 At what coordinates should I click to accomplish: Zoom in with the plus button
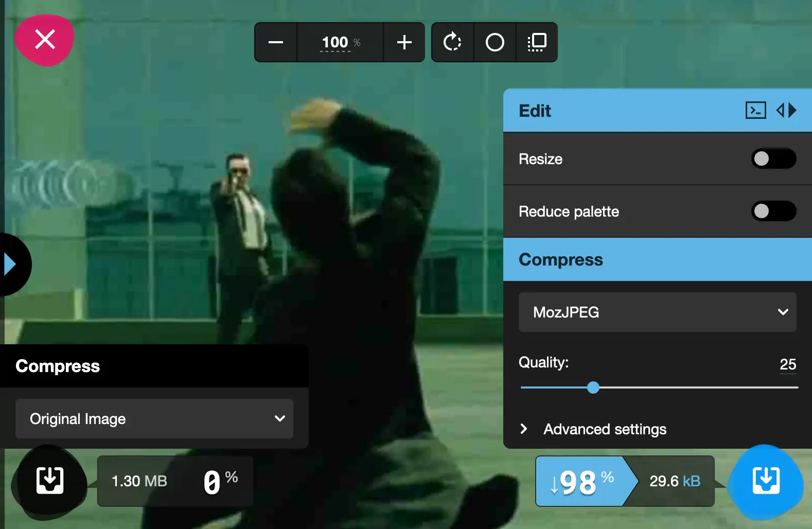[404, 42]
